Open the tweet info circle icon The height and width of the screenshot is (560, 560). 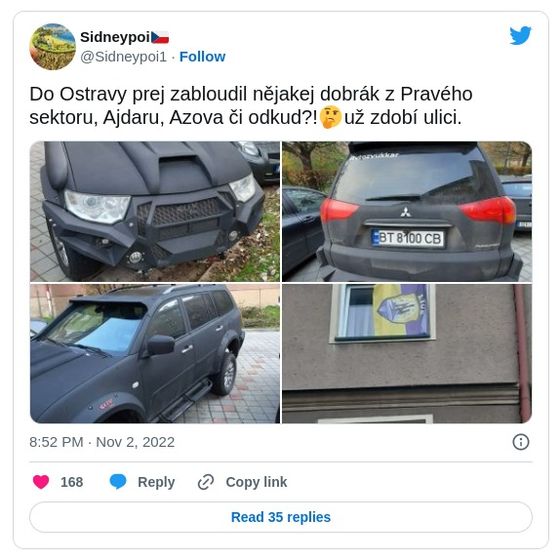pos(521,442)
